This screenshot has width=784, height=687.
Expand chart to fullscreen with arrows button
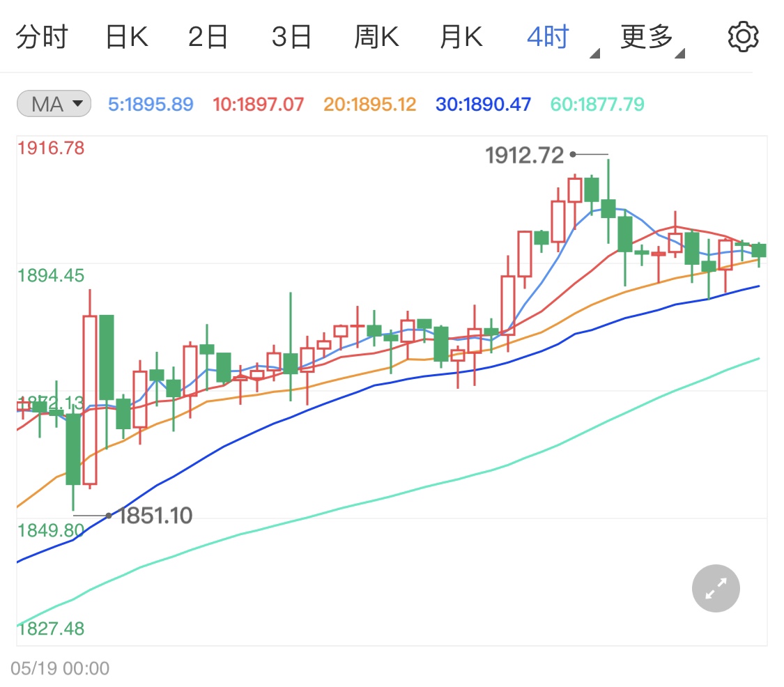[x=716, y=588]
